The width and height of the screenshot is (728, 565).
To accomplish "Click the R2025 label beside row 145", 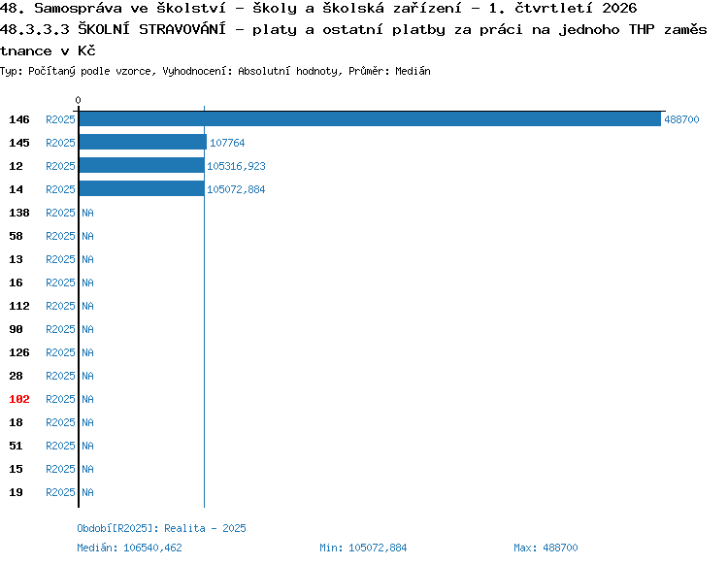I will (60, 143).
